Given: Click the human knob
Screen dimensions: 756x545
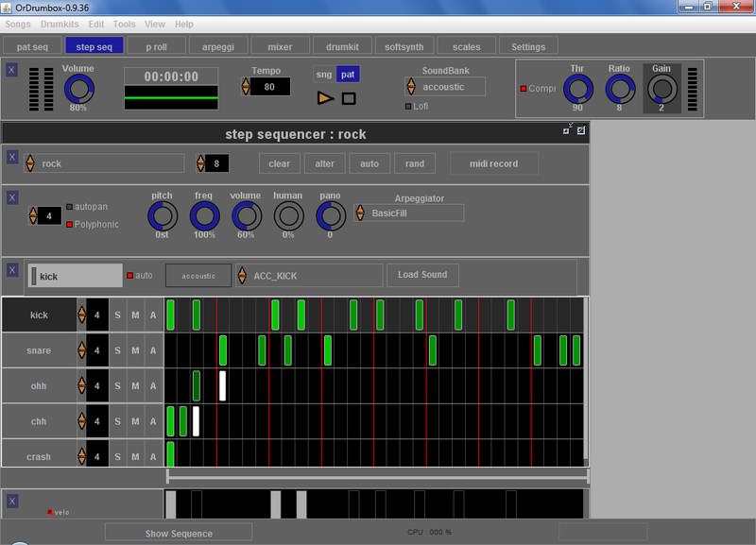Looking at the screenshot, I should tap(288, 216).
